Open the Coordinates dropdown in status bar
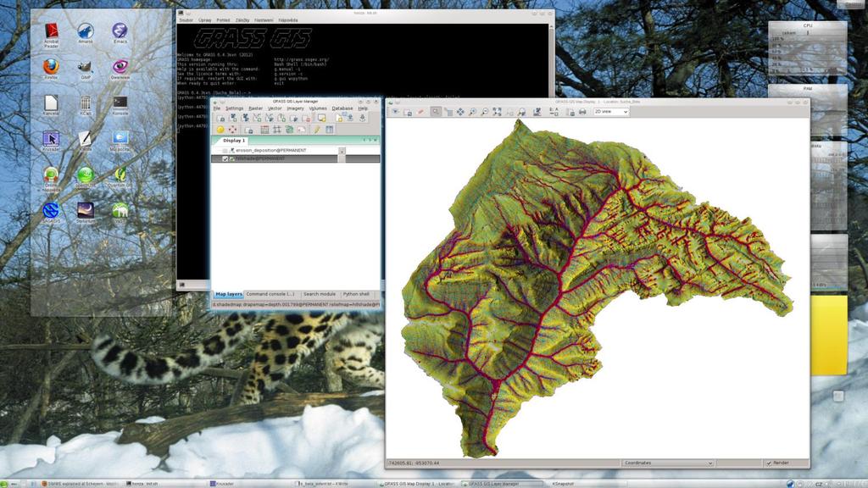This screenshot has height=488, width=868. tap(668, 463)
